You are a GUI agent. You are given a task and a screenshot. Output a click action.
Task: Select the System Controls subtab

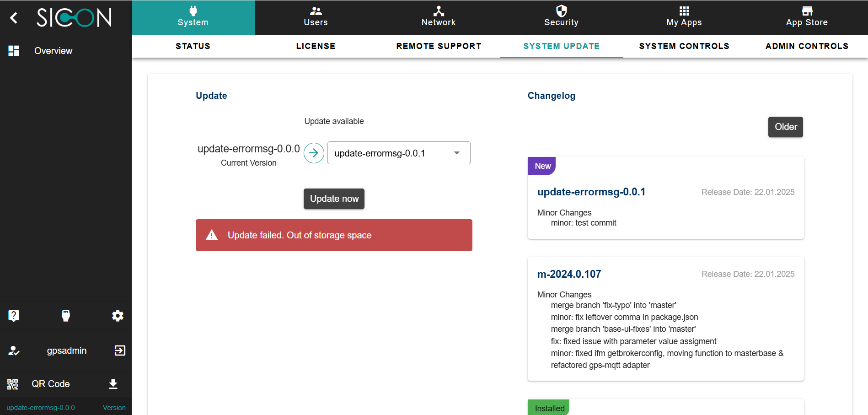(x=684, y=46)
